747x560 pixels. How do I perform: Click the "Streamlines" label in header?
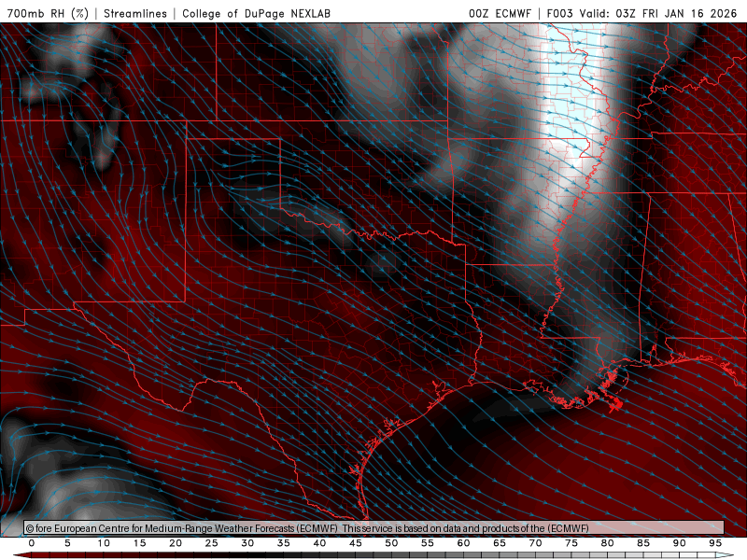tap(135, 13)
